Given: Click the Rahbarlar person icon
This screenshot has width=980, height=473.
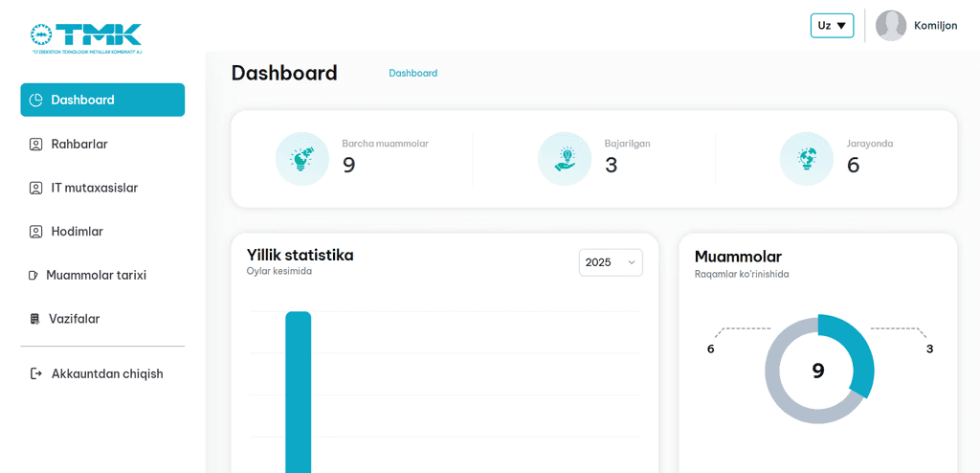Looking at the screenshot, I should (35, 145).
